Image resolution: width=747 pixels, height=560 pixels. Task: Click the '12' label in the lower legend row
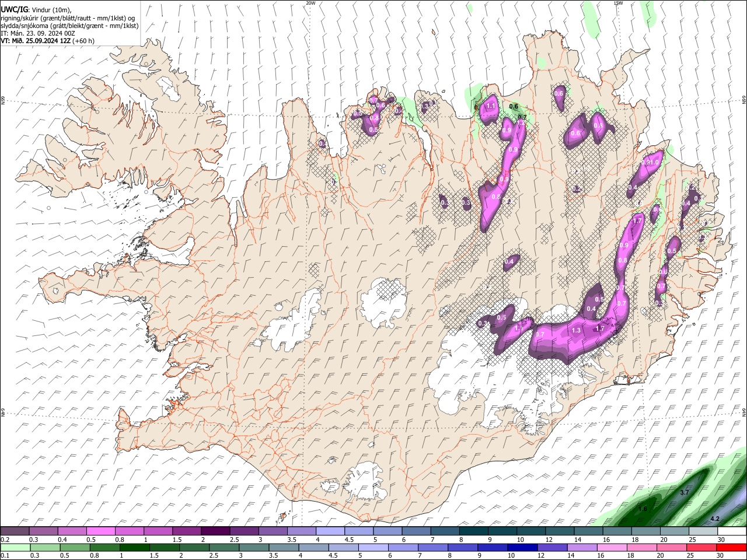[540, 555]
